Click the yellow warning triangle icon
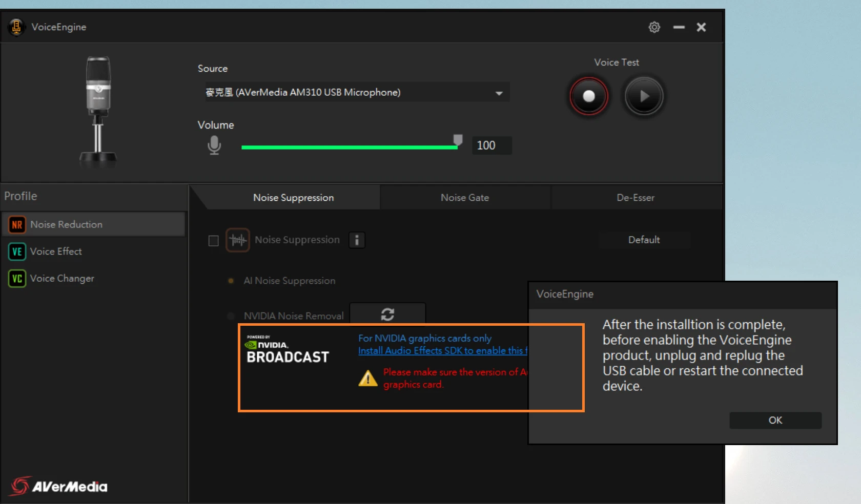 [x=368, y=379]
